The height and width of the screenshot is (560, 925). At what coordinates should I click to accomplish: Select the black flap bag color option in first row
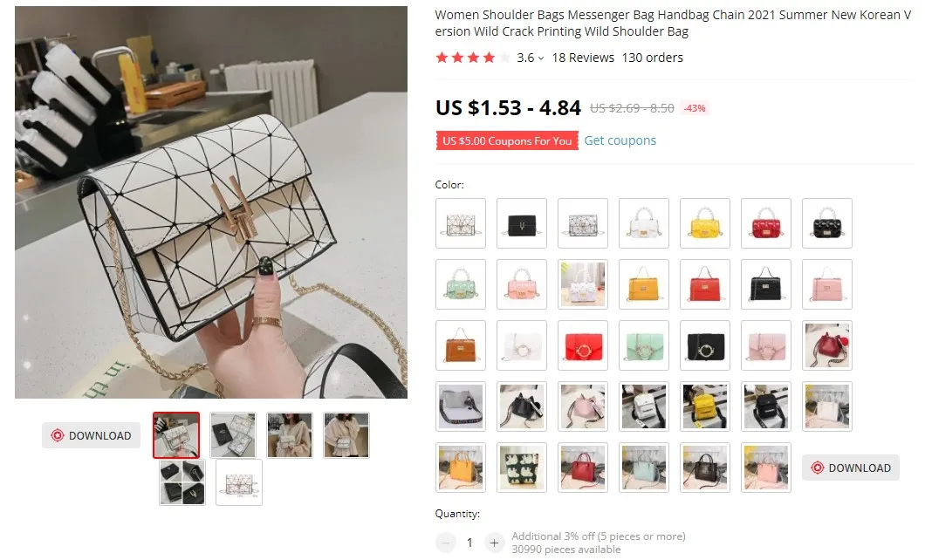[522, 223]
